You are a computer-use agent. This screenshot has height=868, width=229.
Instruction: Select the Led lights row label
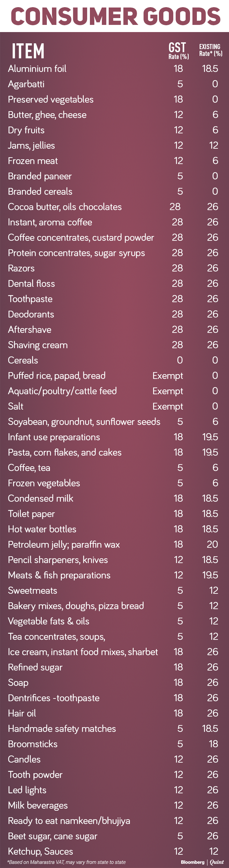[x=27, y=790]
